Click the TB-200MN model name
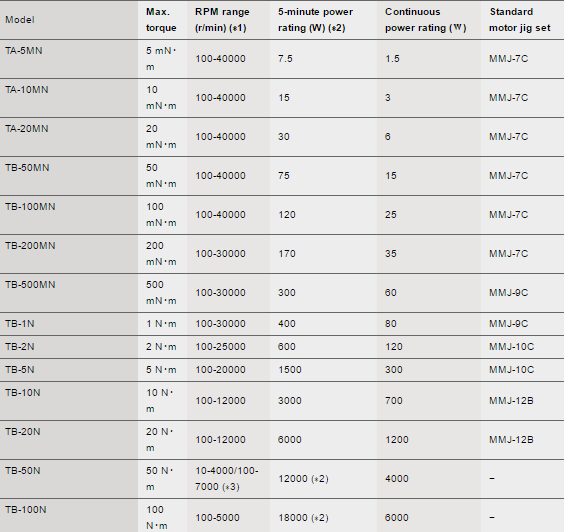565x532 pixels. coord(30,245)
